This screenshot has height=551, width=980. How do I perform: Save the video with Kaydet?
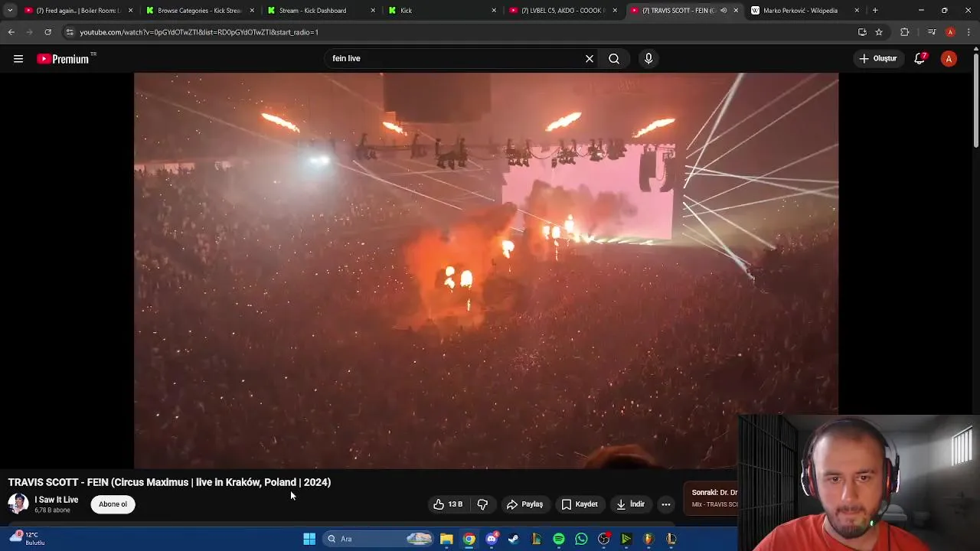tap(580, 504)
